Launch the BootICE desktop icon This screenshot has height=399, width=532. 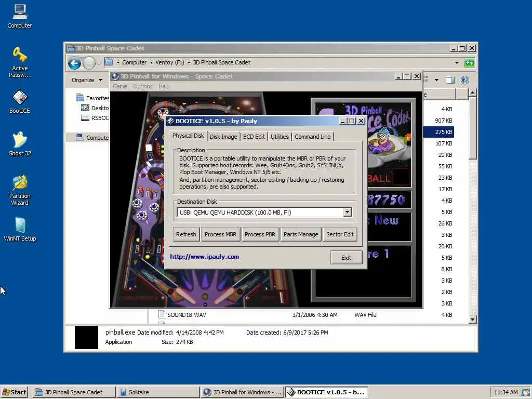(x=20, y=101)
